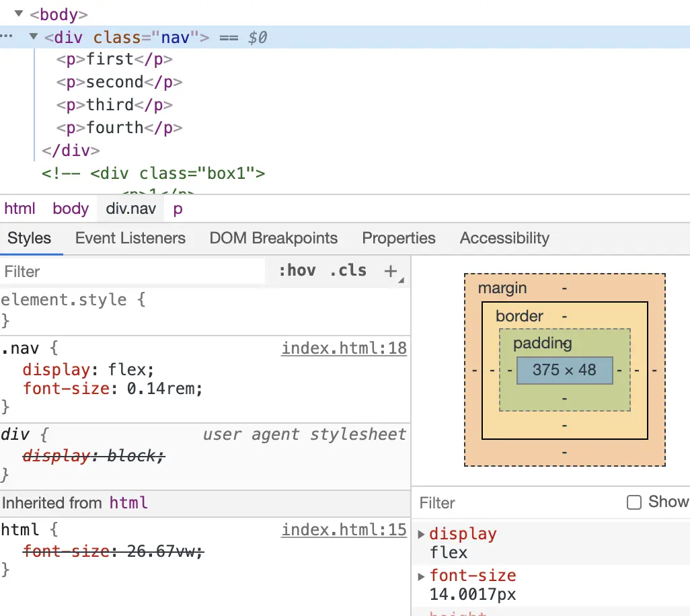Select html in the breadcrumb bar
Screen dimensions: 690x616
[x=20, y=208]
